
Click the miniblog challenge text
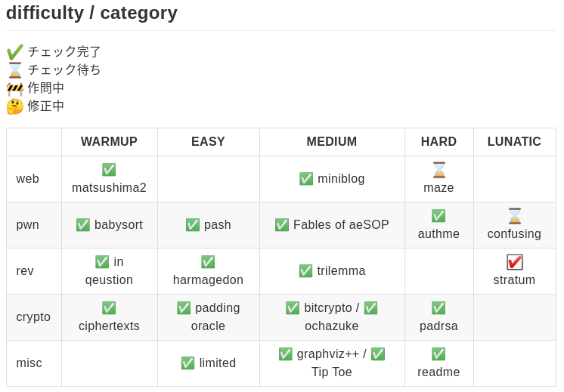pos(341,179)
